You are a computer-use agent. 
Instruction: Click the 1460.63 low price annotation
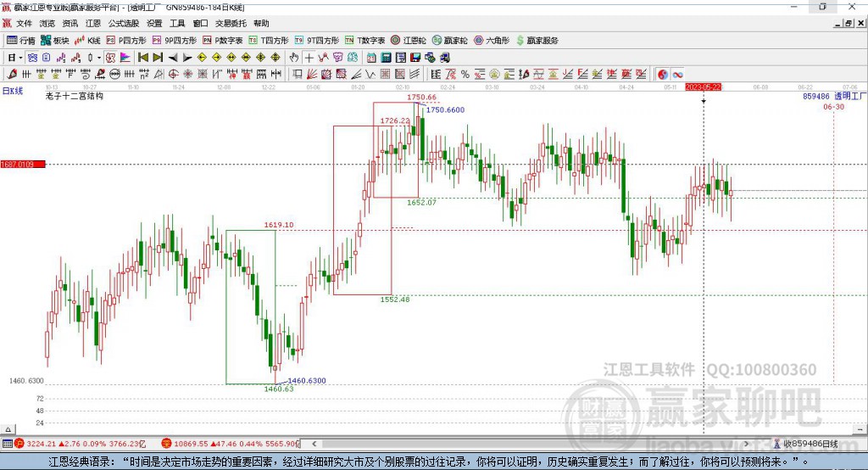click(278, 389)
